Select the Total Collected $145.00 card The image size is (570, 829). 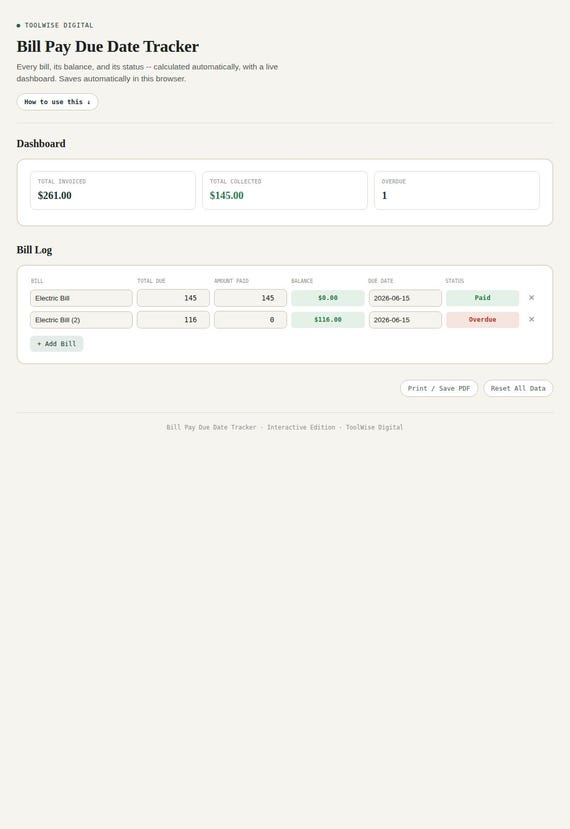point(284,190)
